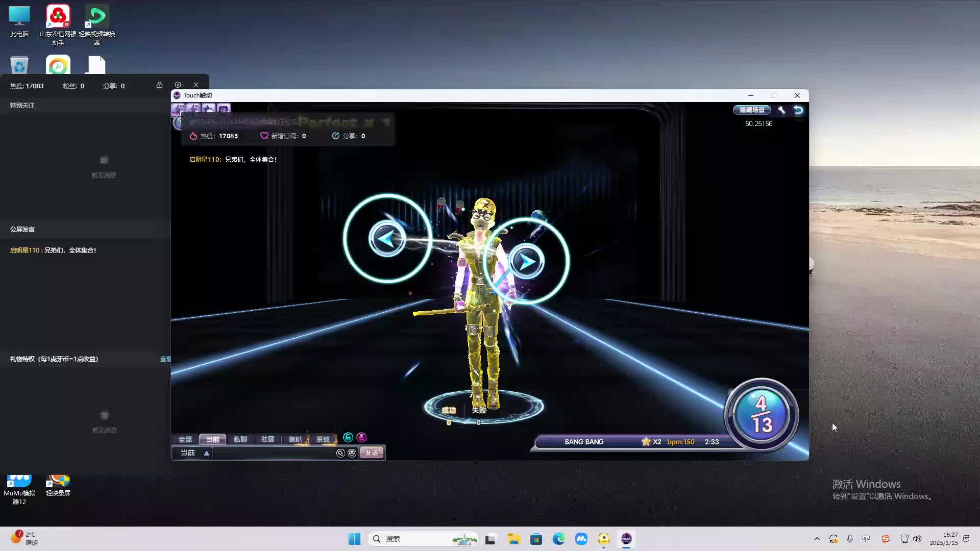Open the emoji picker in chat
Viewport: 980px width, 551px height.
(x=352, y=453)
